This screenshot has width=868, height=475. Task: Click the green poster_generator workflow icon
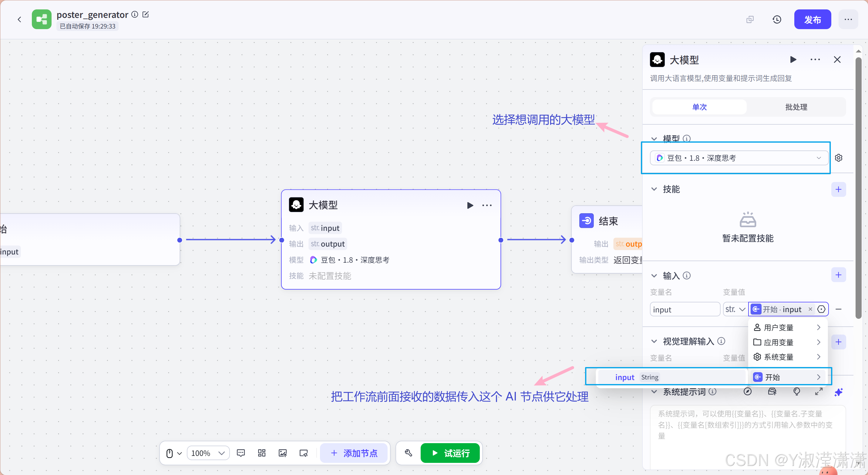42,19
